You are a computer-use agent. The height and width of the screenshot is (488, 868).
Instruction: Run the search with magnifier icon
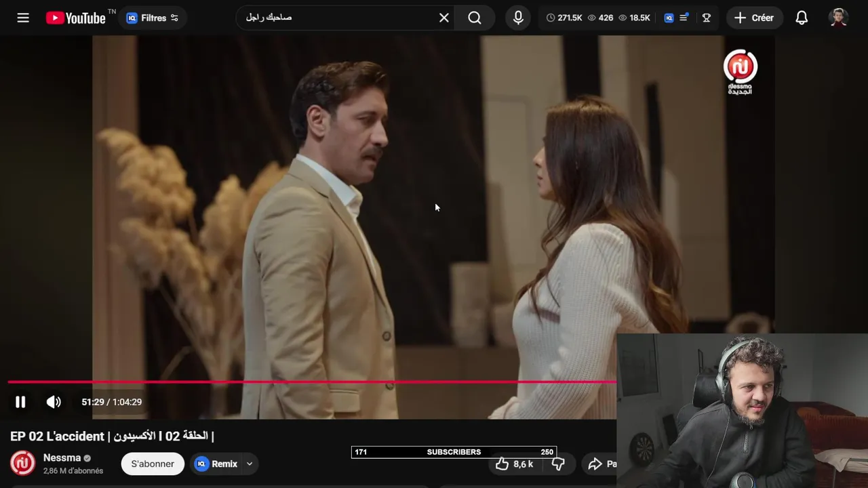[475, 18]
